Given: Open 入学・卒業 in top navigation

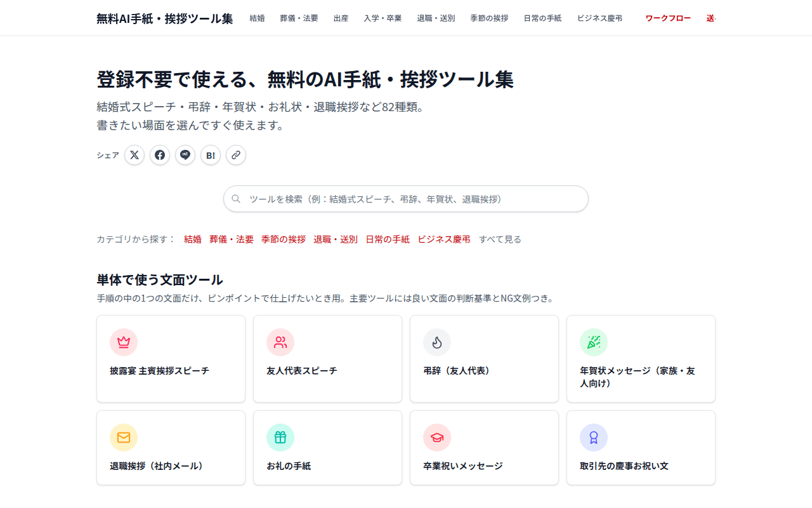Looking at the screenshot, I should 383,18.
